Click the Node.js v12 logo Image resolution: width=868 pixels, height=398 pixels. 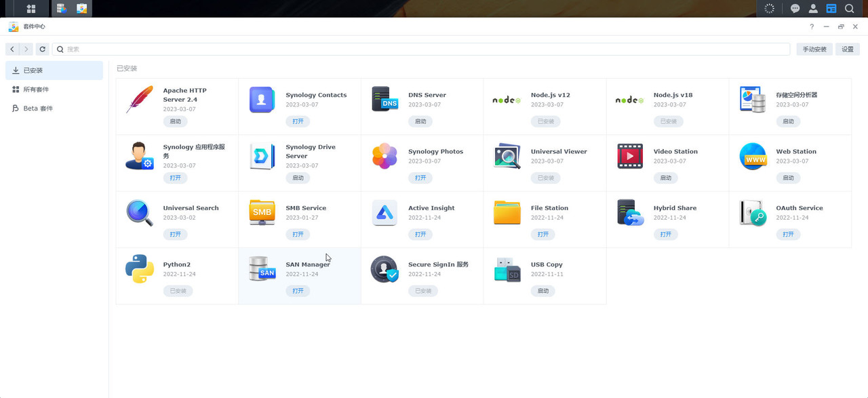[507, 100]
